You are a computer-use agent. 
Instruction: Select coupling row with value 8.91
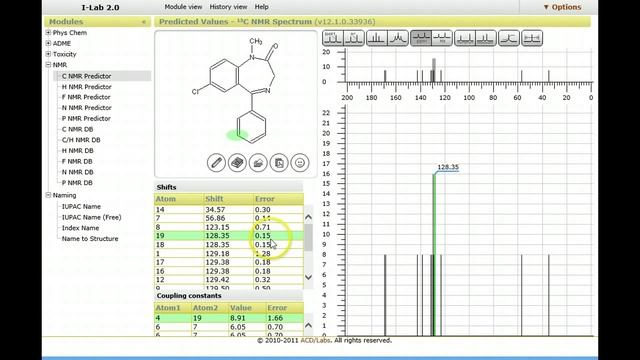click(229, 318)
